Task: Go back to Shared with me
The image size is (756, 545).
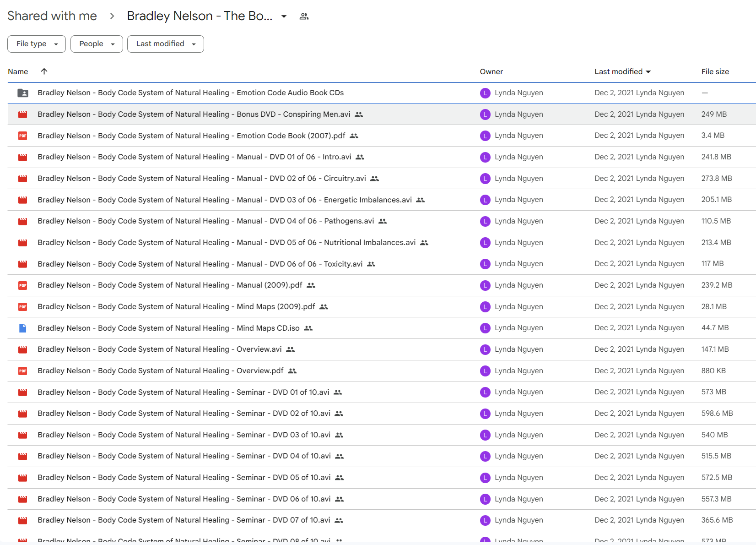Action: pos(52,16)
